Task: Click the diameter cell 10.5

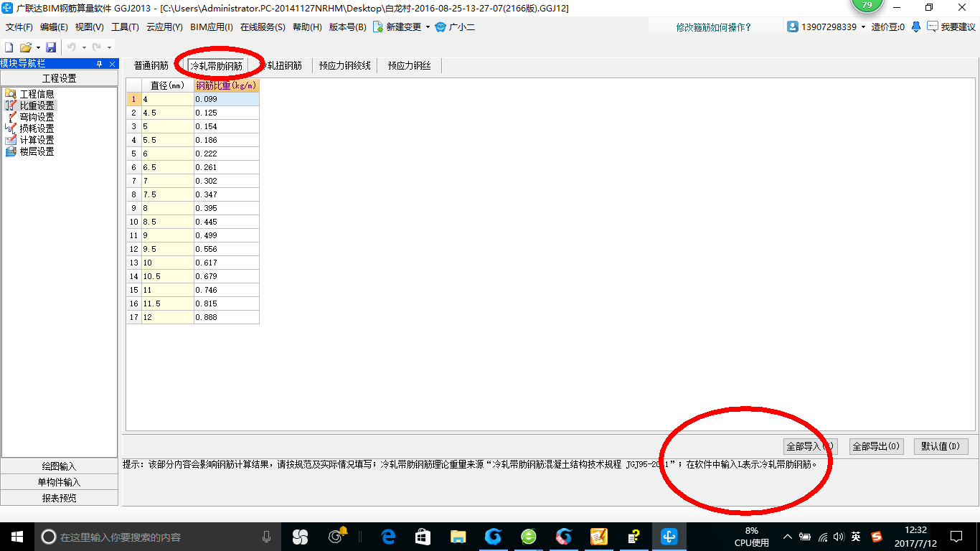Action: pos(168,276)
